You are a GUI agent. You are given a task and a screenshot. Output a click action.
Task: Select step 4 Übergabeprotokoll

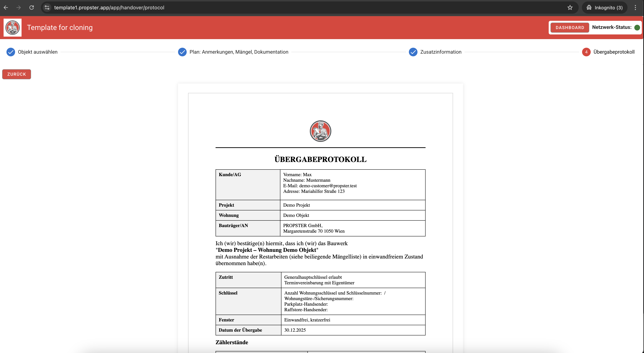586,52
